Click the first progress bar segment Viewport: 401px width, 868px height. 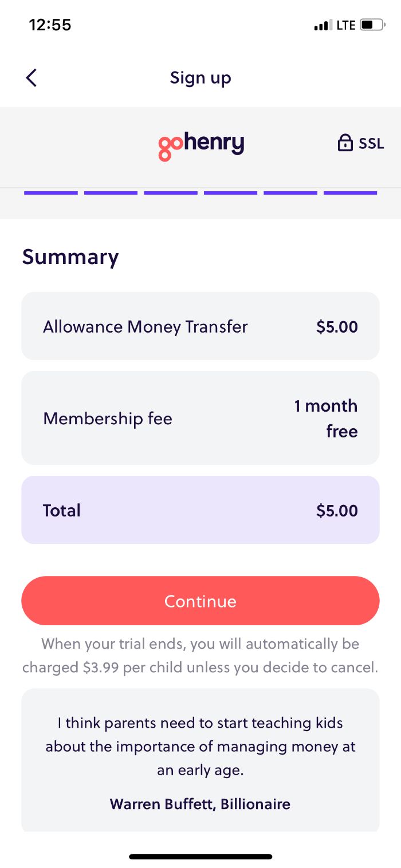click(50, 193)
